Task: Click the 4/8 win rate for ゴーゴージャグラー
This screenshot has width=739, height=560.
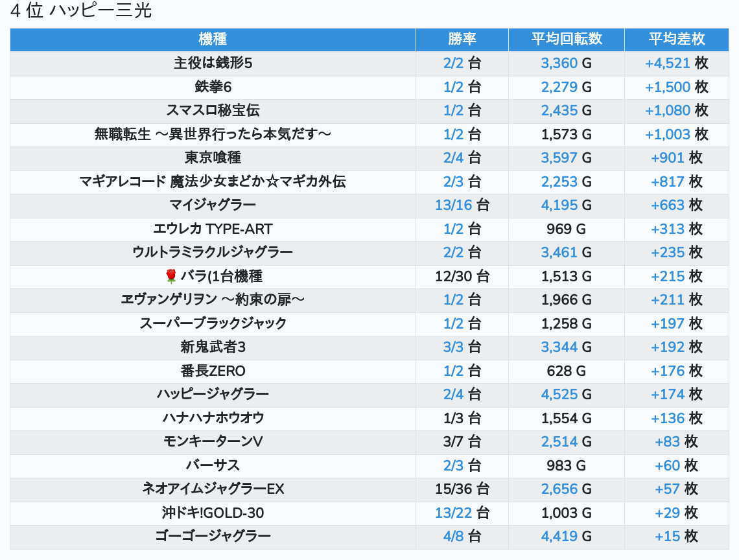Action: pos(454,536)
